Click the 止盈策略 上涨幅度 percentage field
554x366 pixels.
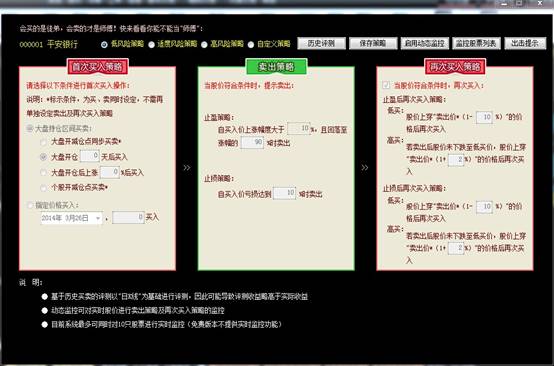299,129
